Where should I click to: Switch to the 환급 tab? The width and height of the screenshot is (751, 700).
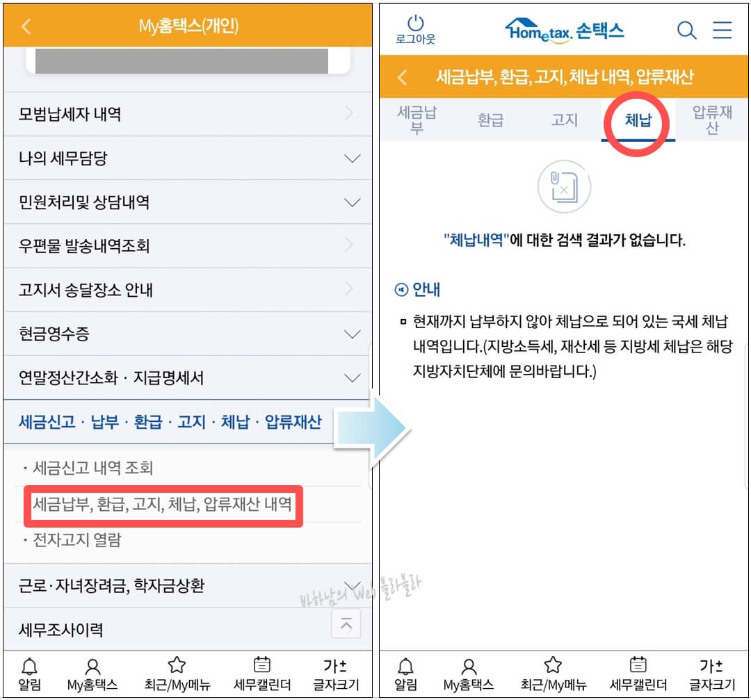490,120
